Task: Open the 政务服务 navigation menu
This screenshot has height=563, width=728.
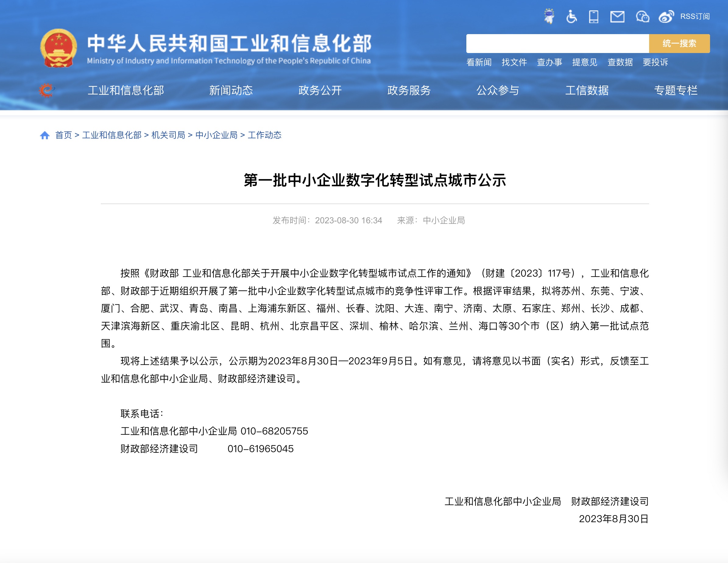Action: click(x=409, y=90)
